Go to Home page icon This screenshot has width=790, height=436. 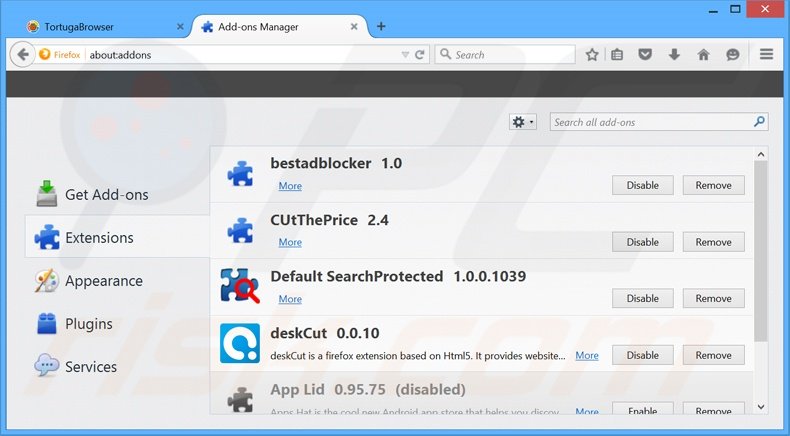703,54
